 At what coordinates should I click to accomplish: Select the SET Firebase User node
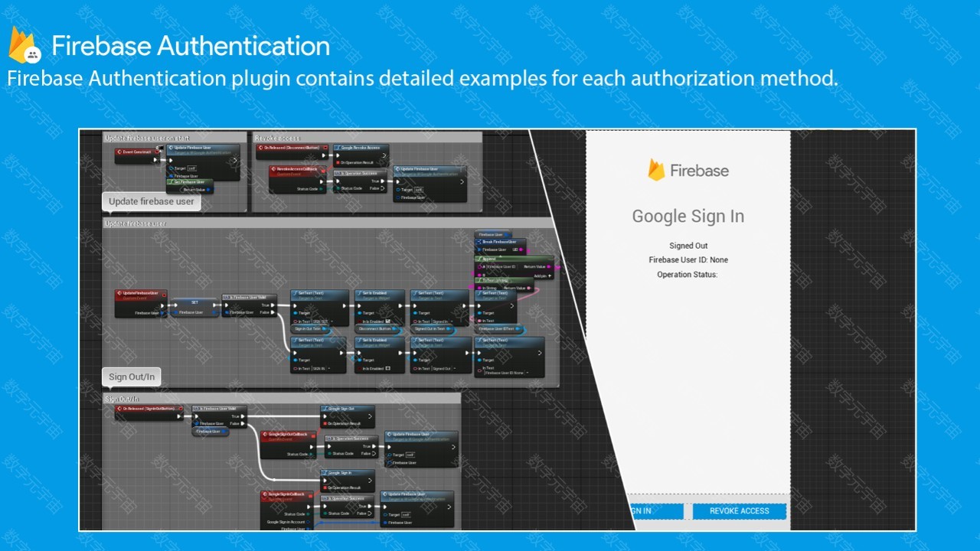click(194, 307)
